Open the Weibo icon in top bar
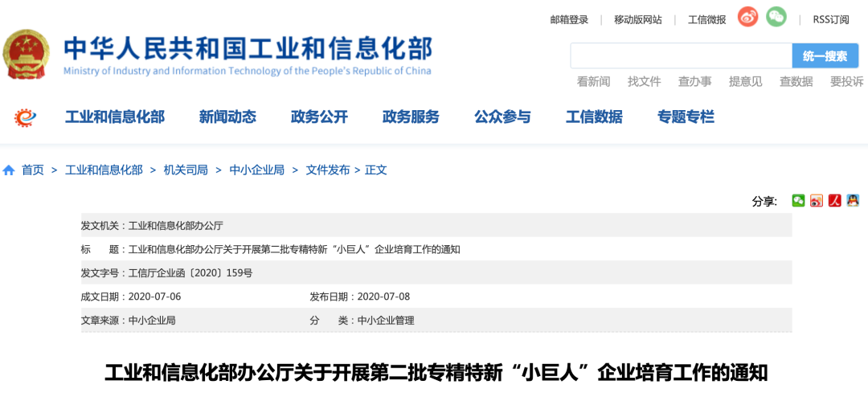This screenshot has height=401, width=868. pyautogui.click(x=747, y=17)
